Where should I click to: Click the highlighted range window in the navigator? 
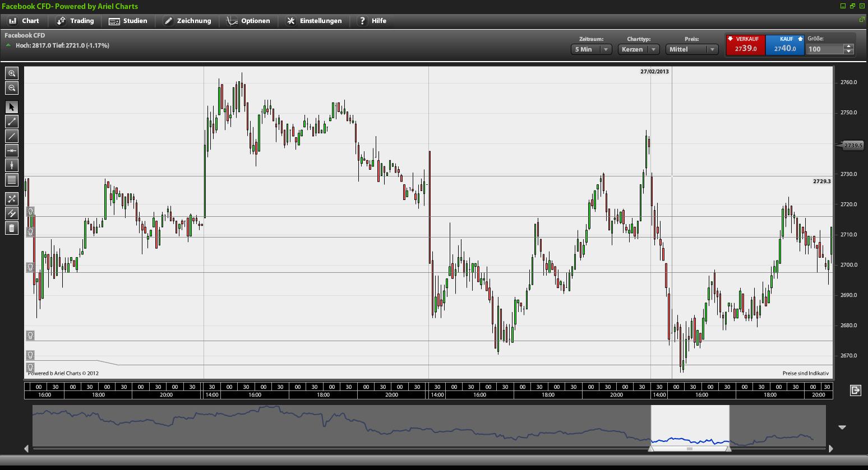690,425
